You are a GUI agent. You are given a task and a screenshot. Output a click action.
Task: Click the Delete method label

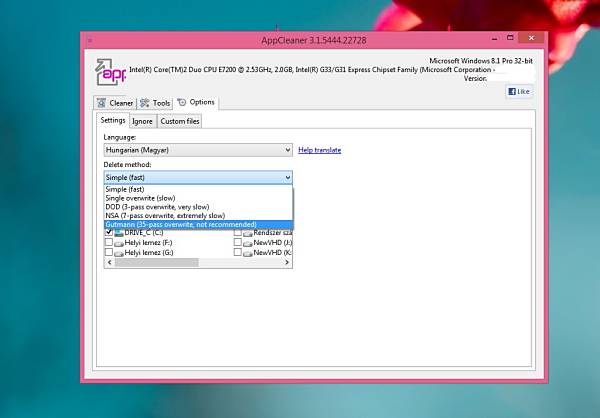127,165
